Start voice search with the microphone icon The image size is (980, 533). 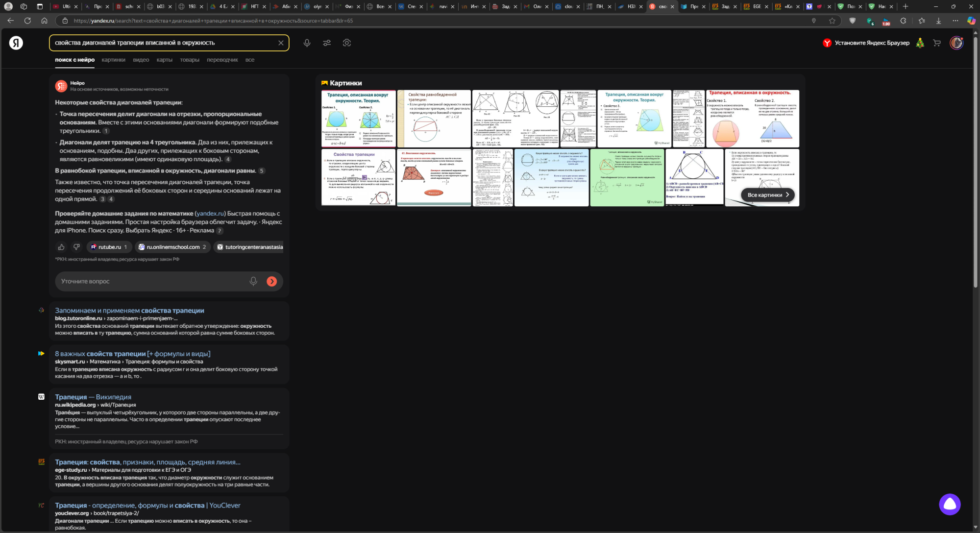[x=307, y=43]
